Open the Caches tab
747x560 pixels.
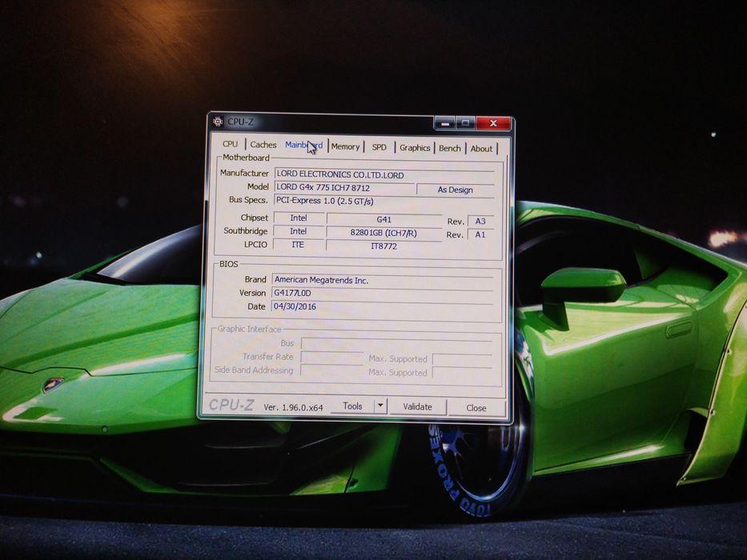[x=263, y=144]
